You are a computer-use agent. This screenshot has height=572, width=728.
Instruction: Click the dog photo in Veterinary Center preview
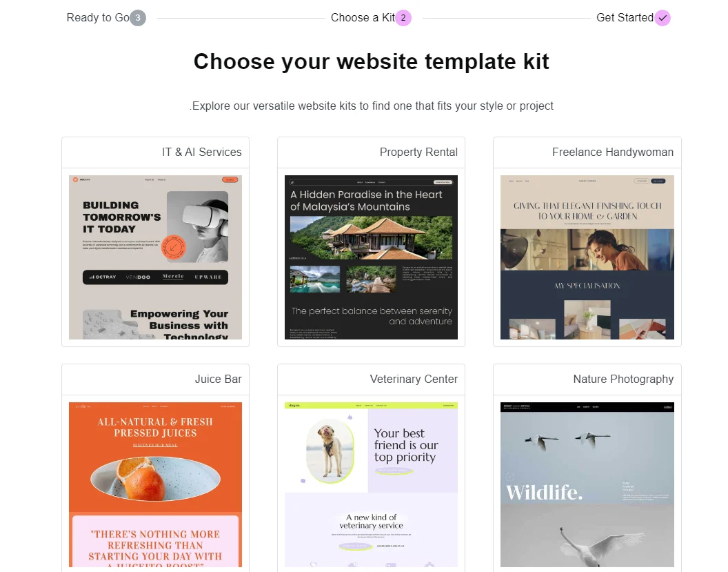coord(330,451)
